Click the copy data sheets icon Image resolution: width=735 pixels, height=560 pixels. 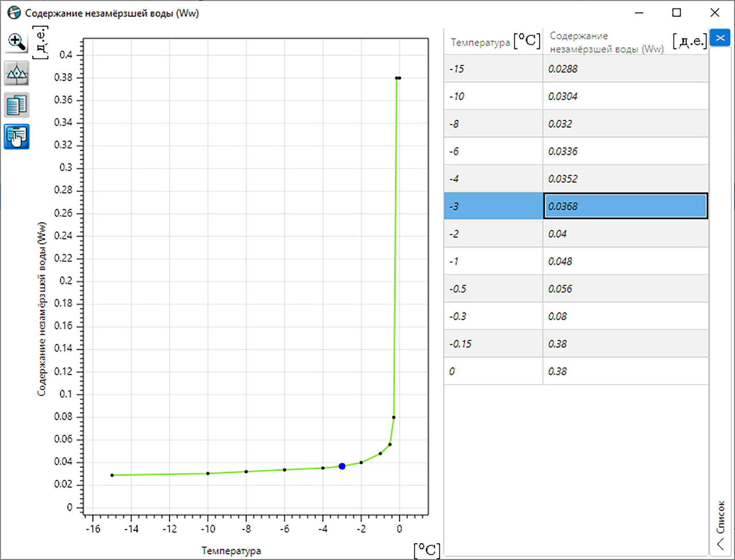click(x=17, y=105)
